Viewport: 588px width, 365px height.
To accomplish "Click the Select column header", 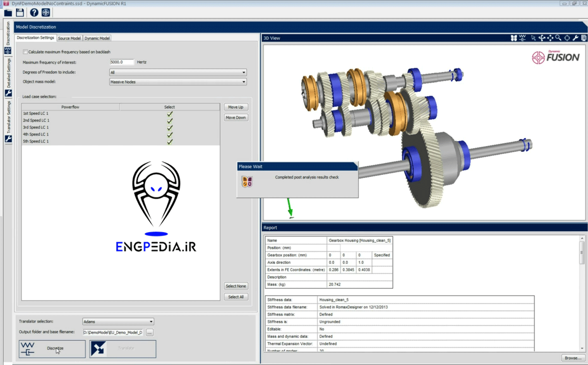I will 170,107.
